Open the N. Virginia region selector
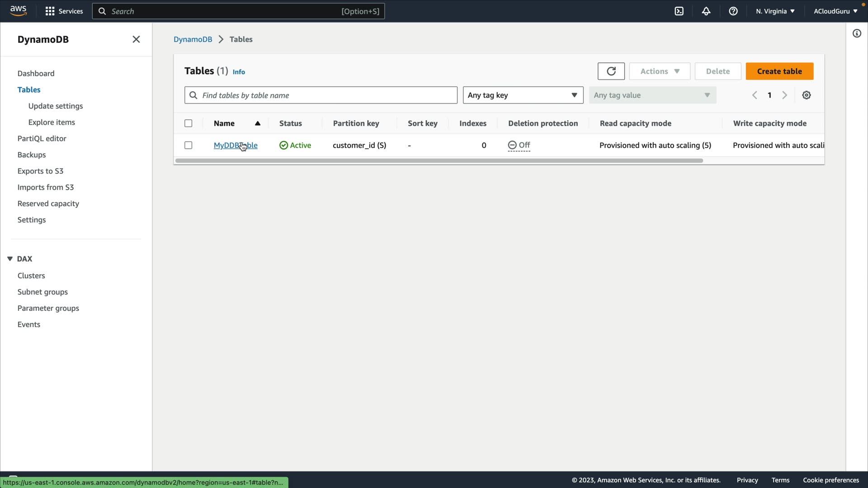This screenshot has width=868, height=488. click(775, 11)
